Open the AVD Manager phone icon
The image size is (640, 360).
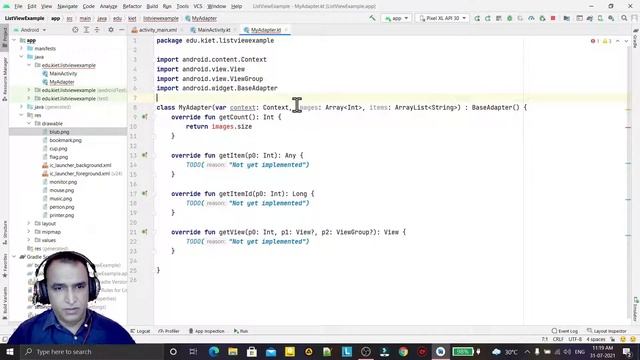click(600, 18)
